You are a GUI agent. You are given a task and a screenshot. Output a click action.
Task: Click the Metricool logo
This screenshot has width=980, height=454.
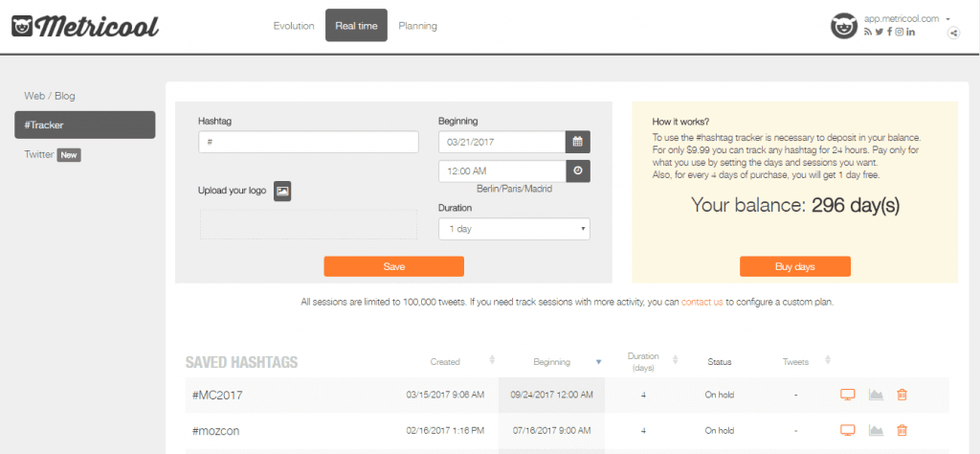coord(85,26)
